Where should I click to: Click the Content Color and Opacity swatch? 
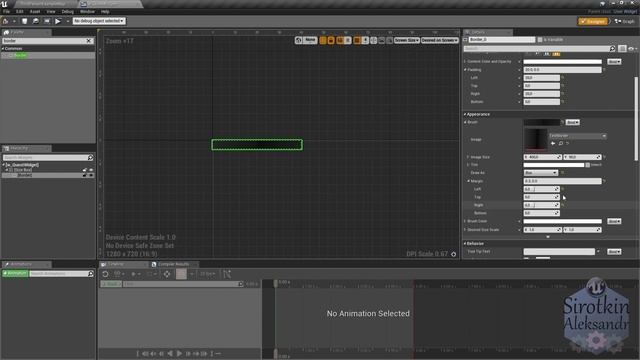pyautogui.click(x=562, y=62)
